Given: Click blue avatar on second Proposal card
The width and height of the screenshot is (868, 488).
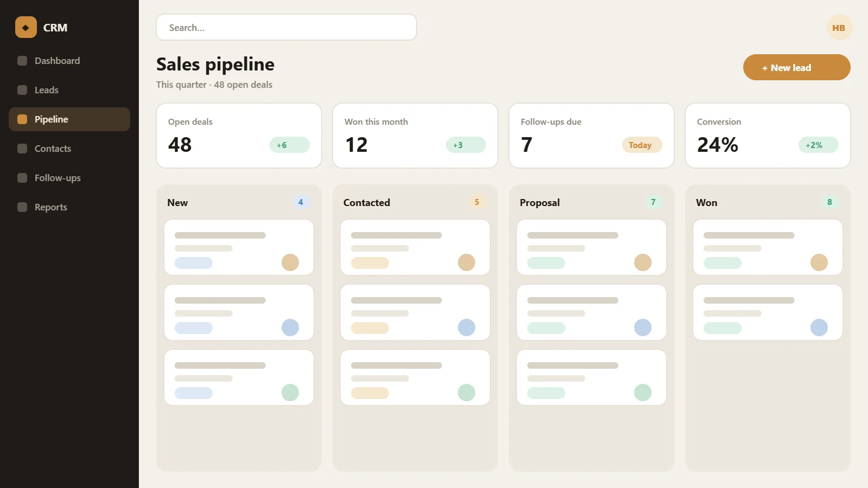Looking at the screenshot, I should click(643, 328).
